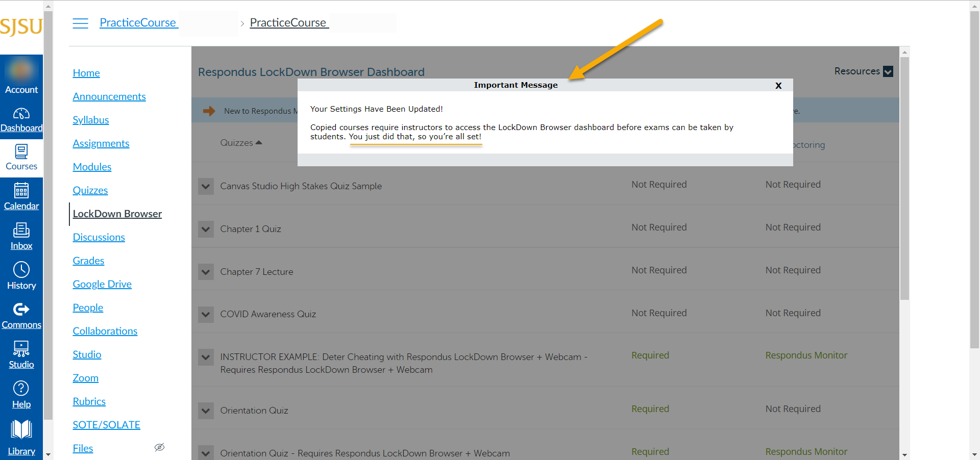Click the page scrollbar down arrow
The image size is (980, 460).
974,454
